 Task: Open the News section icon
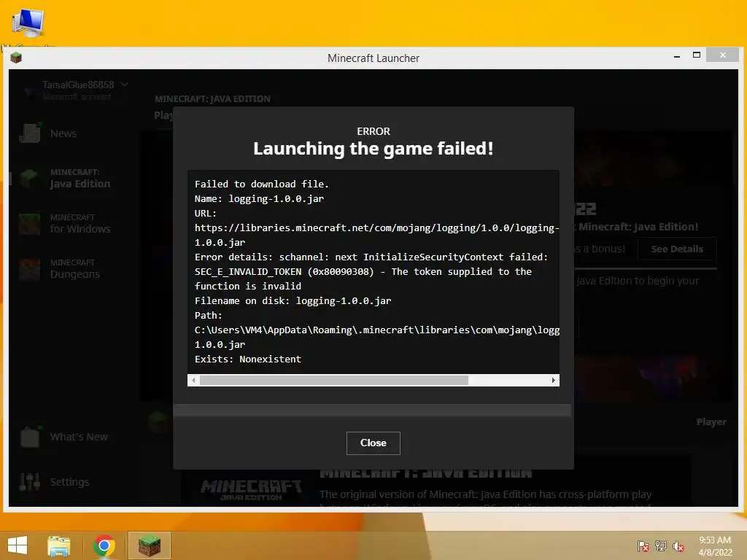pyautogui.click(x=29, y=133)
